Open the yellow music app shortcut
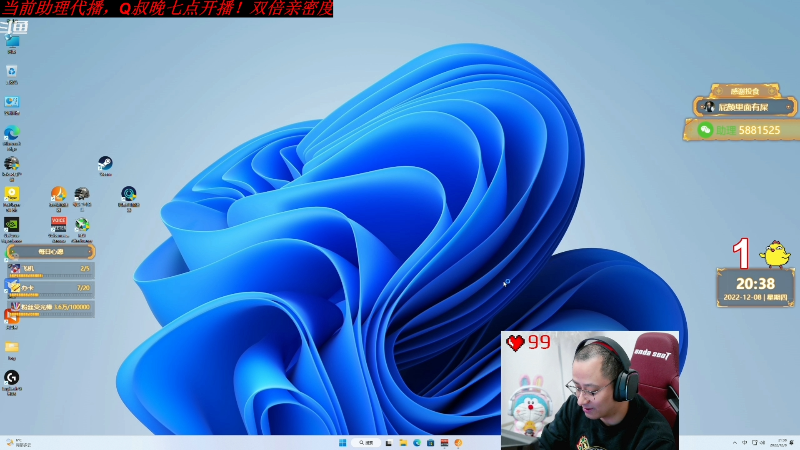800x450 pixels. pyautogui.click(x=12, y=198)
